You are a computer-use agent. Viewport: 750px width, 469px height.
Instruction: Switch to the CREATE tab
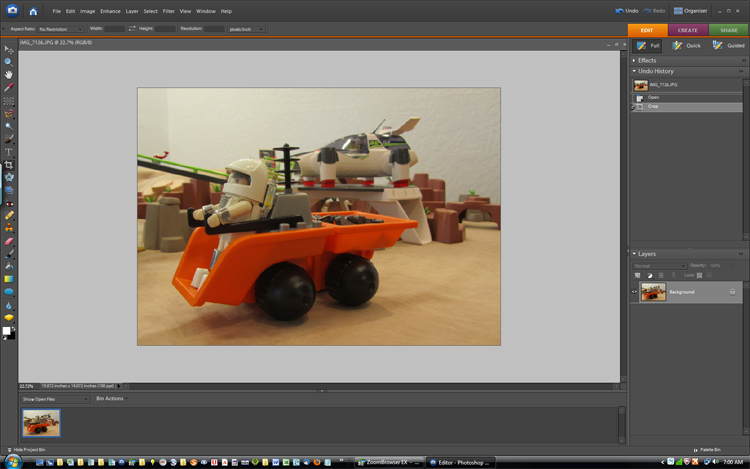(x=688, y=30)
